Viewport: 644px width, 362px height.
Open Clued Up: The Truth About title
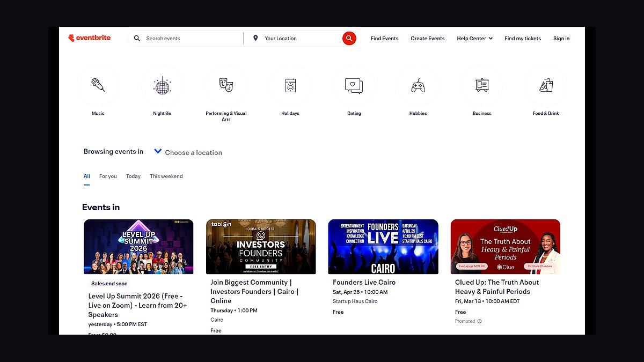(497, 287)
